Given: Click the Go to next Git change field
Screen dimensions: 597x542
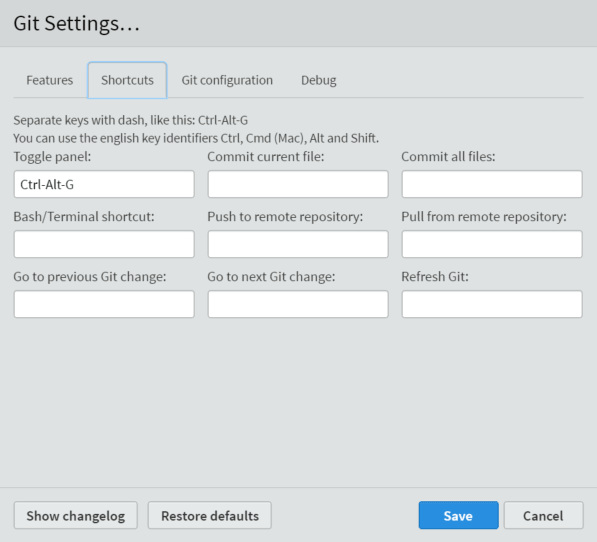Looking at the screenshot, I should [298, 304].
